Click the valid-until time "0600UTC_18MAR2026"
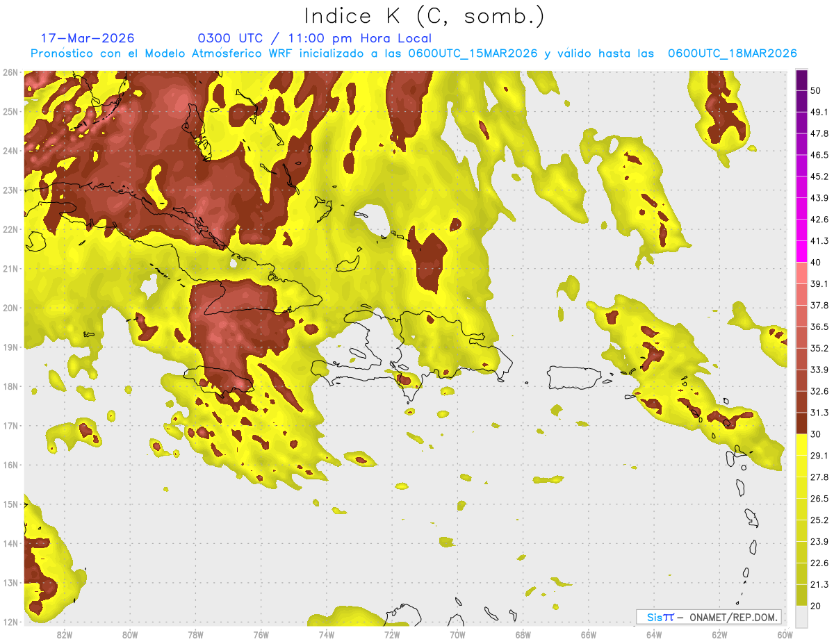This screenshot has height=644, width=834. tap(732, 53)
